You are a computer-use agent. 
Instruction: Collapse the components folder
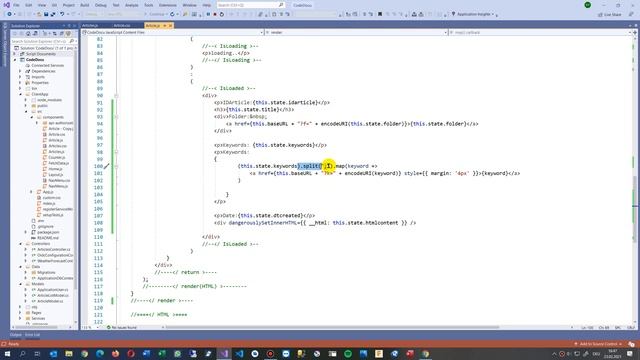(x=31, y=117)
